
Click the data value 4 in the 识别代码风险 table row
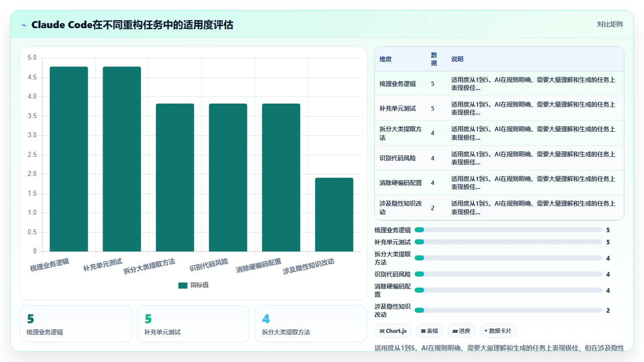tap(433, 158)
